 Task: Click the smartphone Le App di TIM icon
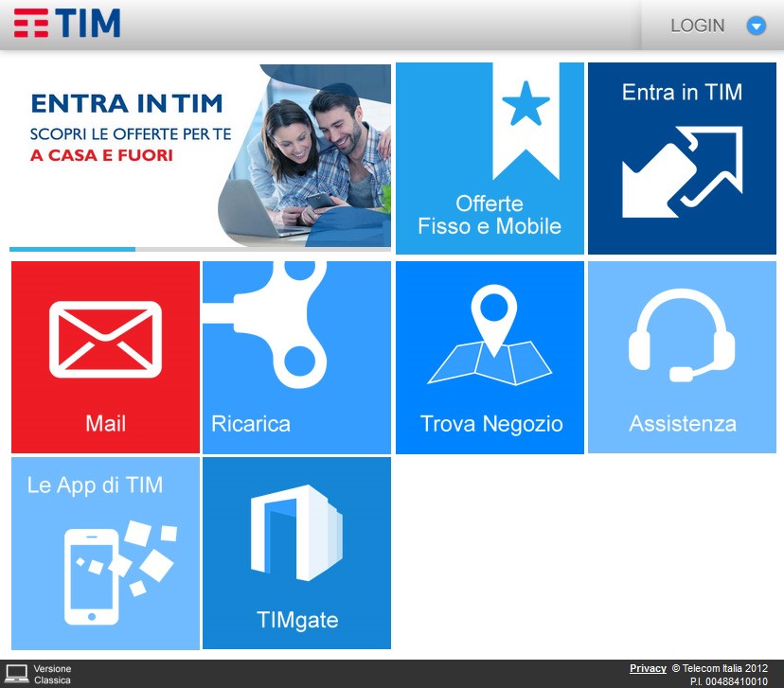120,573
